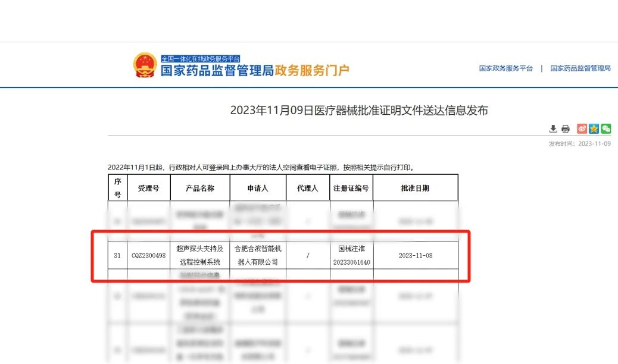Click product name 超声探头夹持及远程控制系统
This screenshot has width=618, height=364.
click(x=199, y=255)
